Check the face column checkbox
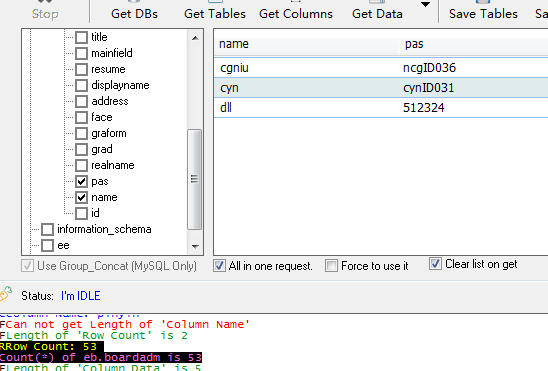Image resolution: width=548 pixels, height=371 pixels. point(81,117)
